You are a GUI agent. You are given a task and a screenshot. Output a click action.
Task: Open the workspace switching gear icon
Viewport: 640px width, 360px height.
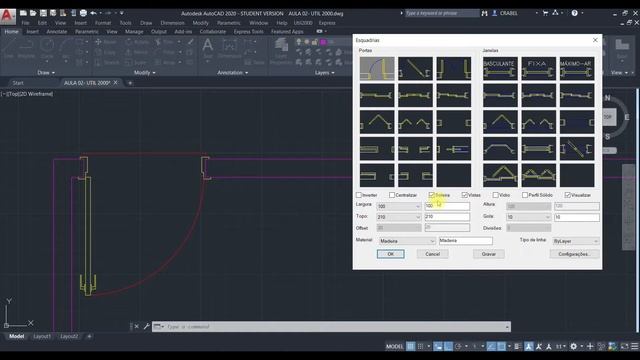pyautogui.click(x=573, y=347)
